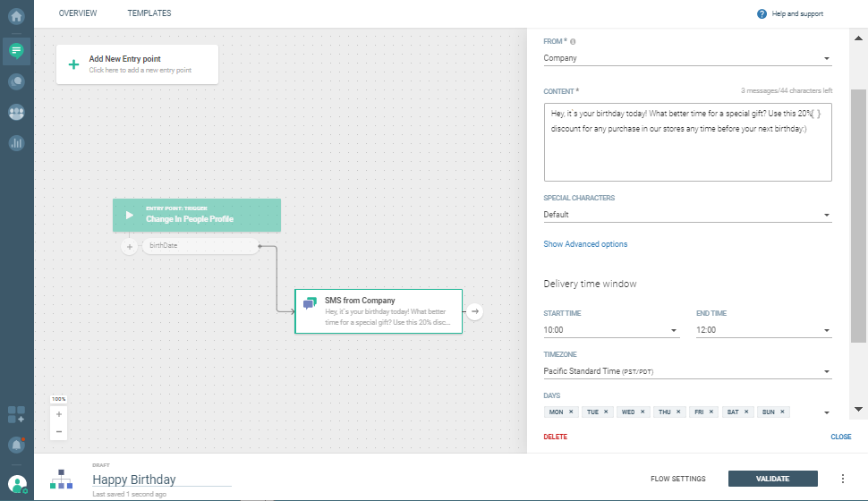868x501 pixels.
Task: Remove the SUN day chip
Action: coord(783,412)
